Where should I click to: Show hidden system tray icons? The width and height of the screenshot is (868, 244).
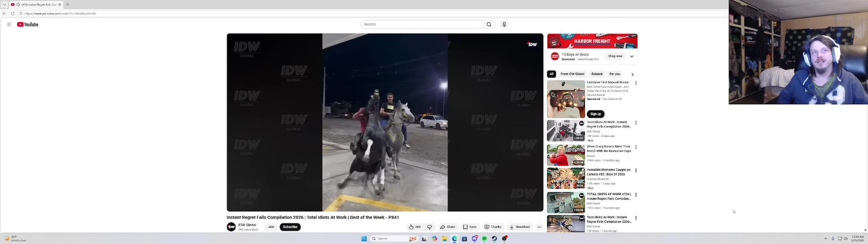(x=826, y=239)
